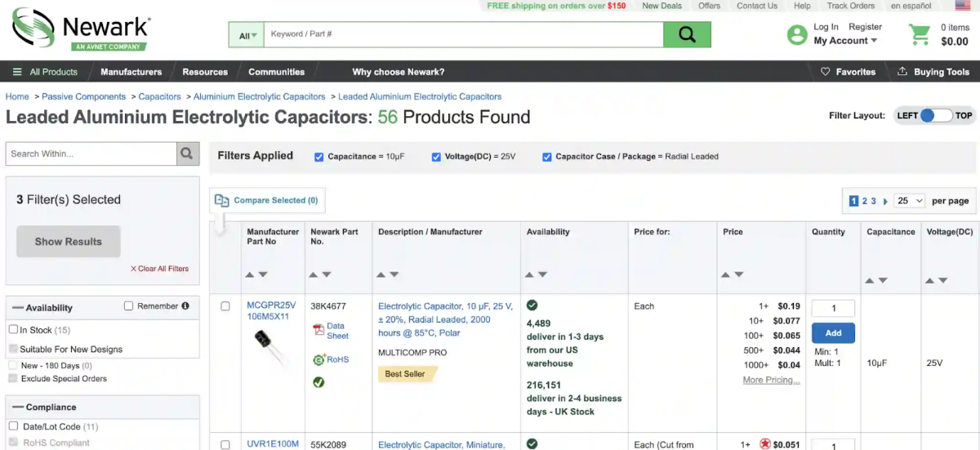The image size is (980, 450).
Task: Open the PDF Data Sheet icon
Action: pos(318,330)
